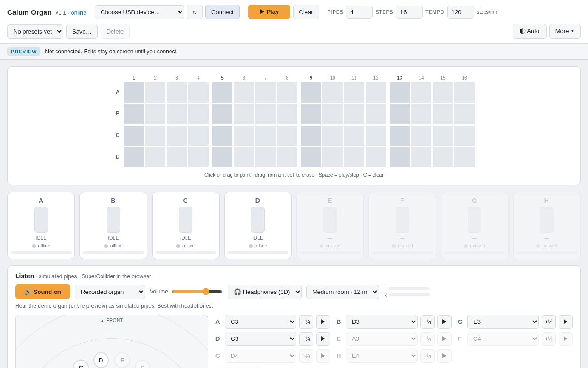Raise pipe B by quarter tone

[427, 322]
